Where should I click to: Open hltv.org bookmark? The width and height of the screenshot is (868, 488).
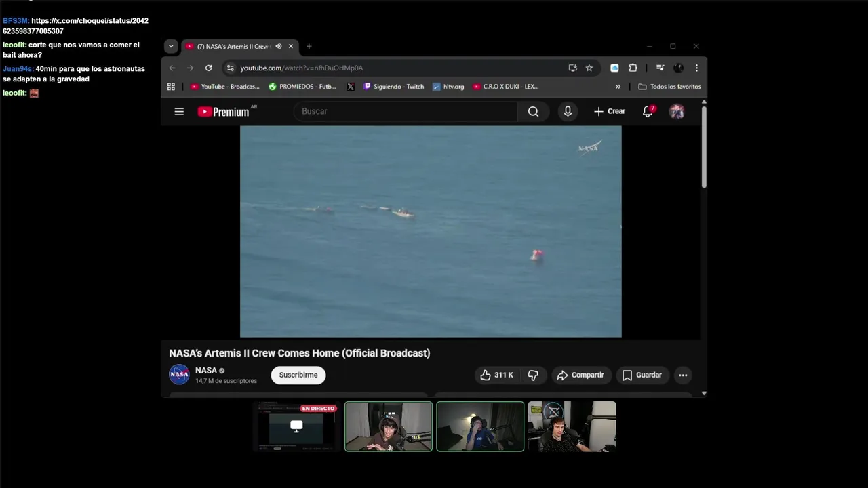[x=448, y=87]
